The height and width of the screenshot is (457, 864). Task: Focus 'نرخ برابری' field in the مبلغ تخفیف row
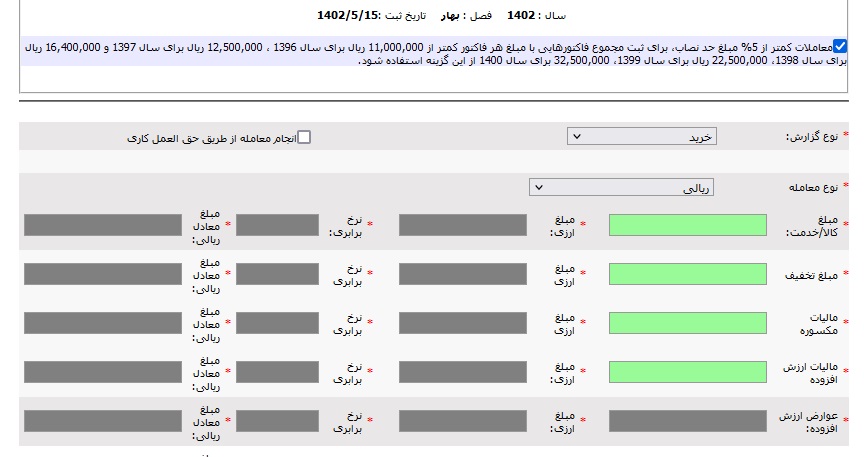click(x=277, y=274)
